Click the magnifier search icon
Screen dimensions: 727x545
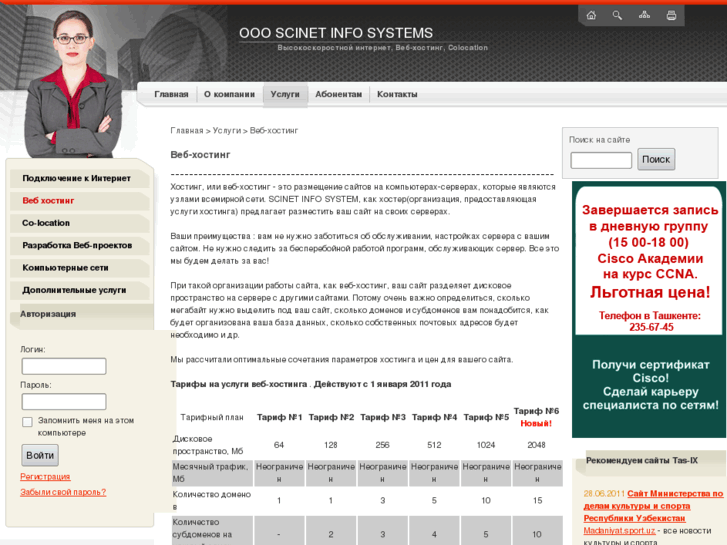[x=618, y=15]
